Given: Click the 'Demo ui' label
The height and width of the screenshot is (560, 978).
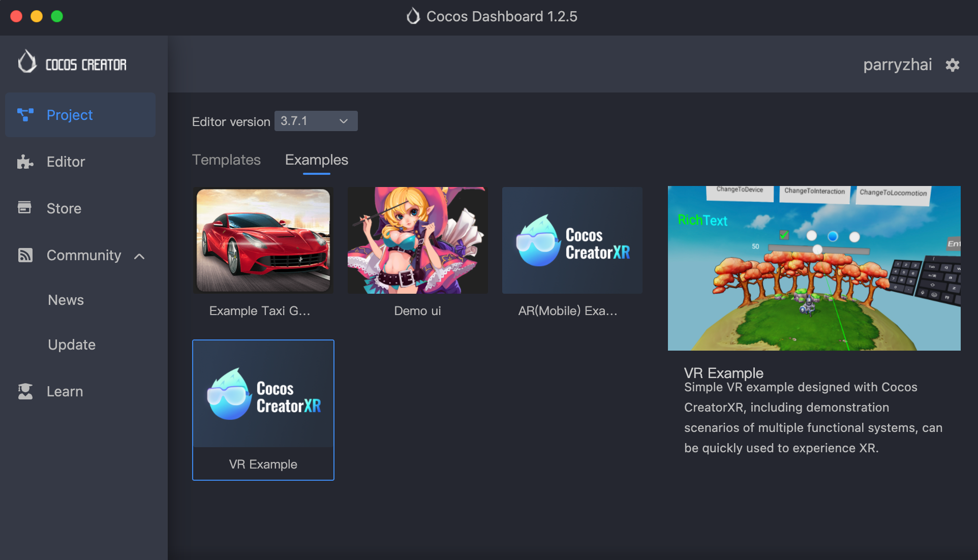Looking at the screenshot, I should 417,310.
